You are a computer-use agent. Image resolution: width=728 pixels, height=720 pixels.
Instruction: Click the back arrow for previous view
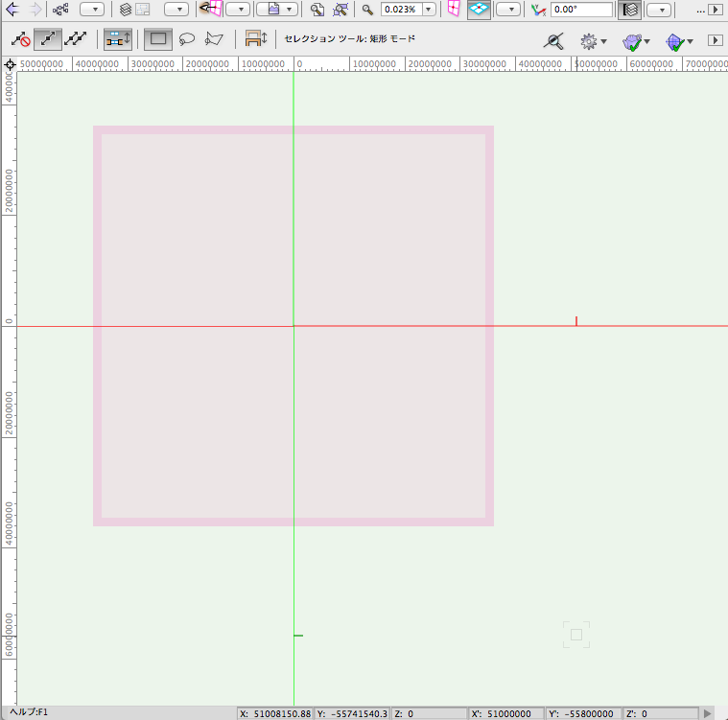click(x=12, y=10)
